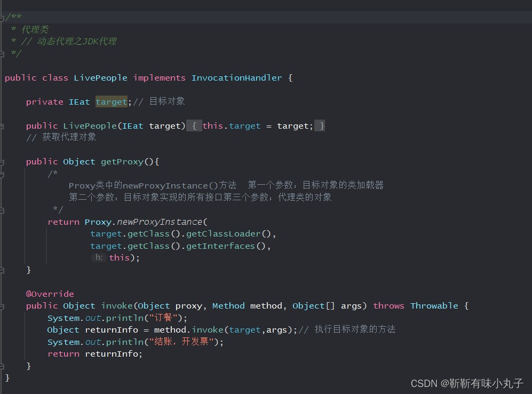Viewport: 532px width, 394px height.
Task: Click 'System' in the 结账 println line
Action: click(x=63, y=342)
